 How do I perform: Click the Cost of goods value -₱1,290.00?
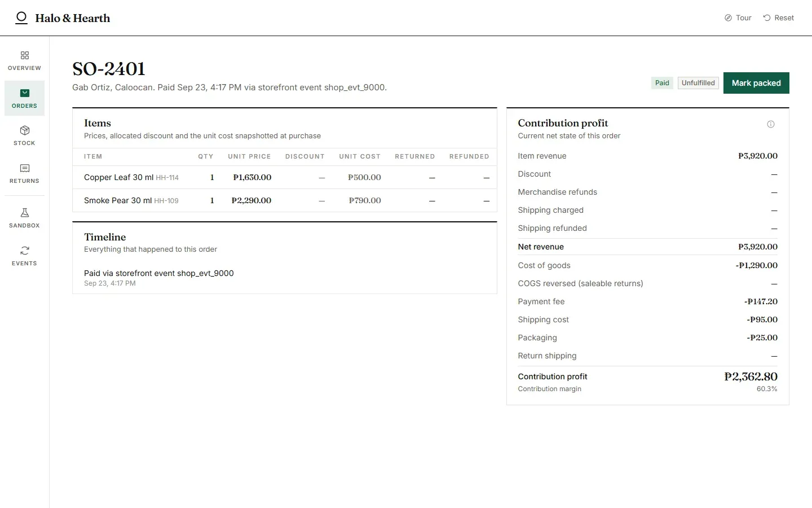pos(757,265)
